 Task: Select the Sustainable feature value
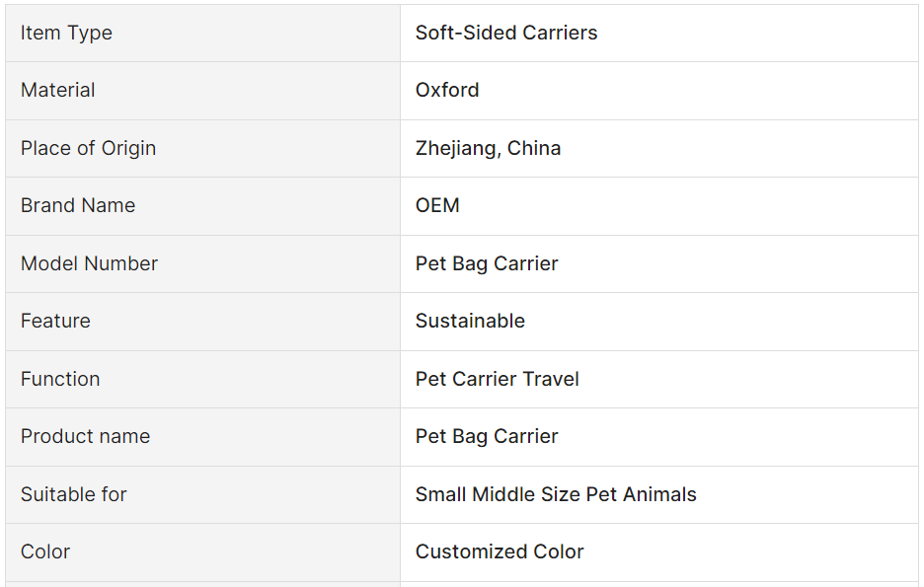[470, 321]
